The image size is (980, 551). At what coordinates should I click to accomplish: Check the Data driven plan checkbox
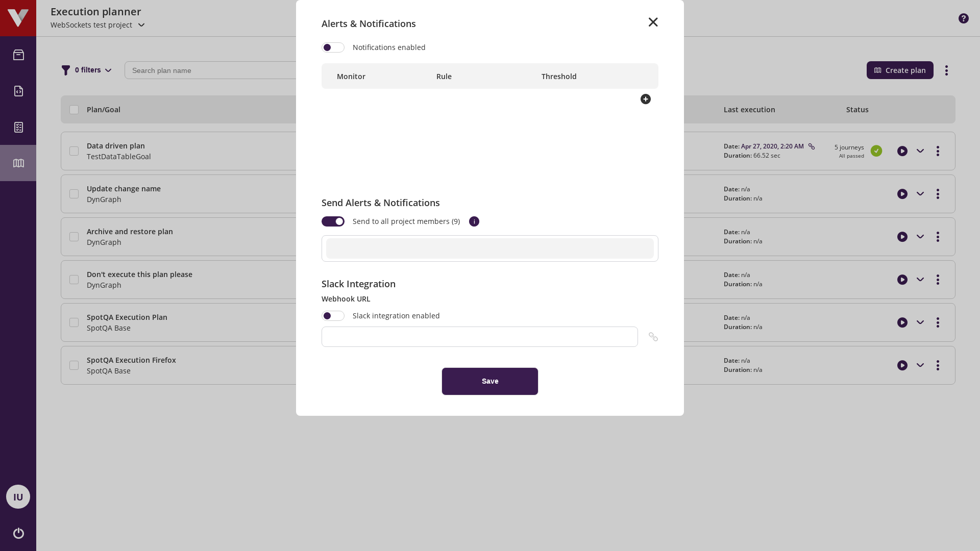point(73,151)
